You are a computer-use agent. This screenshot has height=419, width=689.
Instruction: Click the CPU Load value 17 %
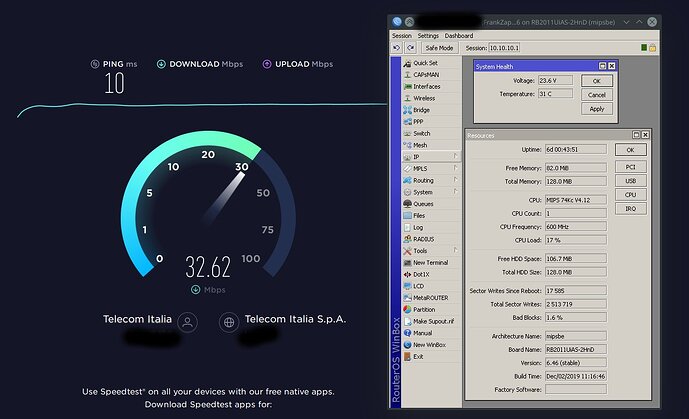[576, 240]
